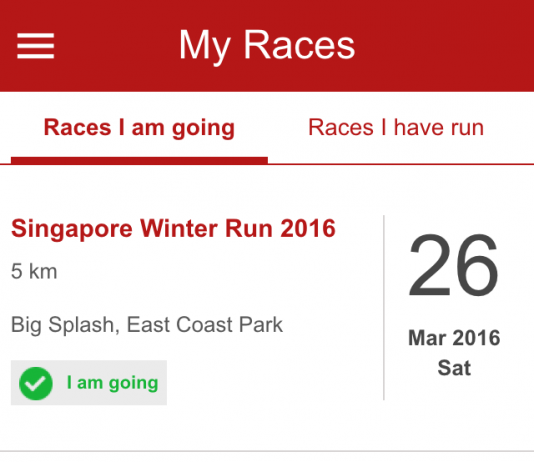Tap the green 'I am going' label text
Viewport: 534px width, 462px height.
112,383
